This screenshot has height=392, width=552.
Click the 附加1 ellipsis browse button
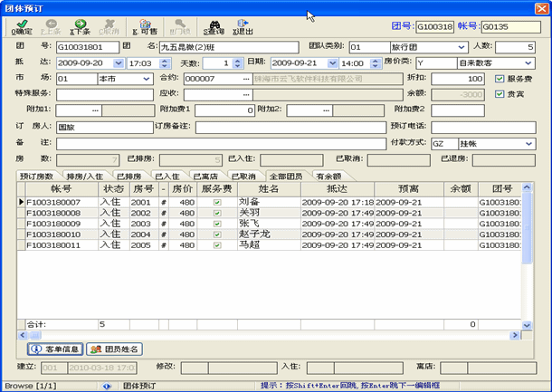coord(97,110)
